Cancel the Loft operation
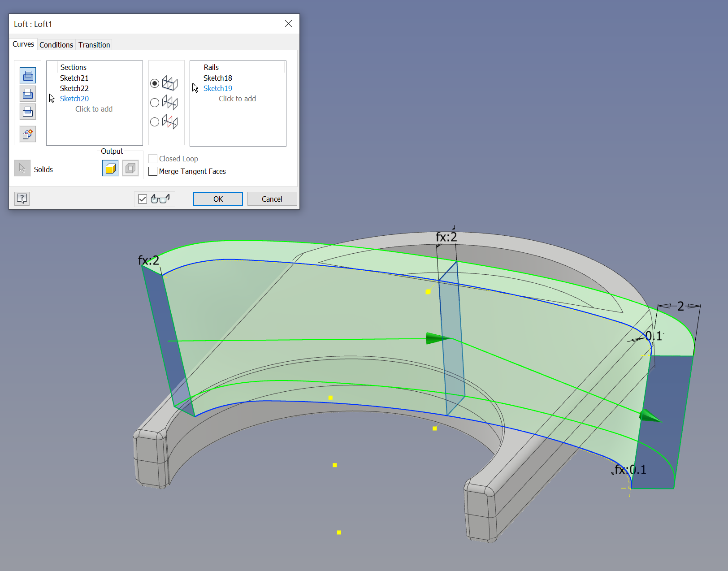The image size is (728, 571). pyautogui.click(x=272, y=199)
